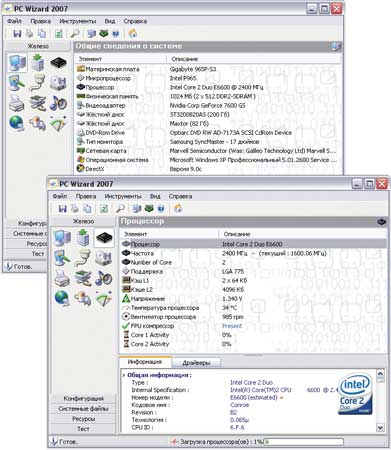Select black Processor chip icon in back sidebar
The height and width of the screenshot is (450, 391).
[59, 62]
